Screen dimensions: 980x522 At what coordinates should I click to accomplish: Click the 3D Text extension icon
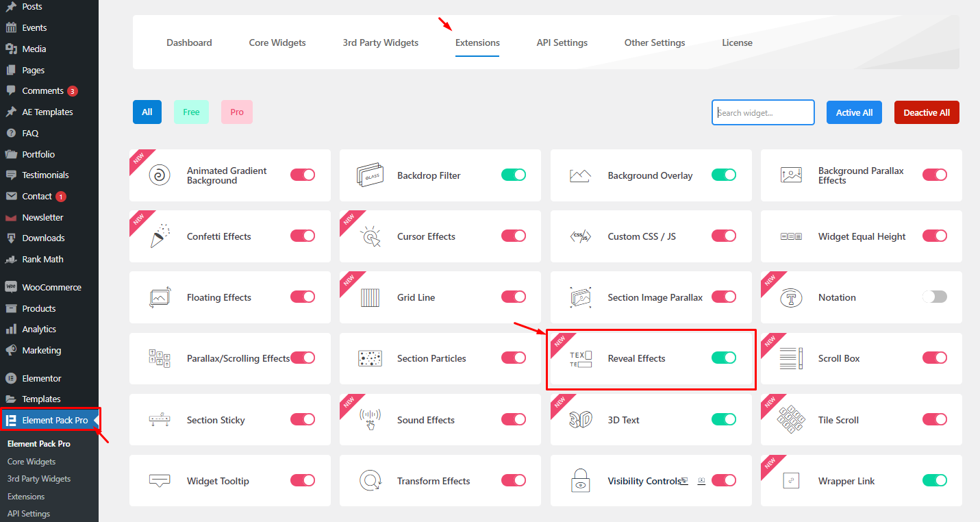581,419
